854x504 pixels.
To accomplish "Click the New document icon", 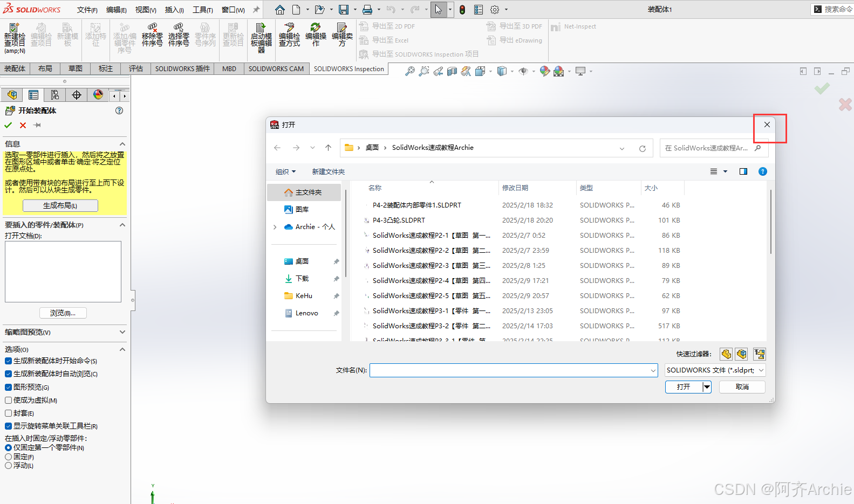I will click(x=296, y=10).
